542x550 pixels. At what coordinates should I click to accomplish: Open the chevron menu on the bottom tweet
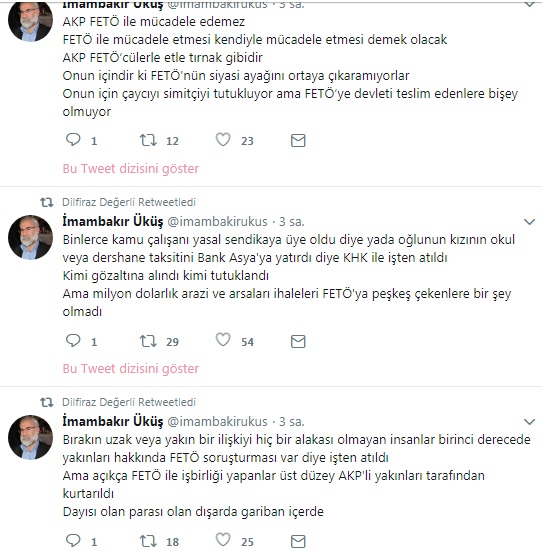tap(529, 422)
